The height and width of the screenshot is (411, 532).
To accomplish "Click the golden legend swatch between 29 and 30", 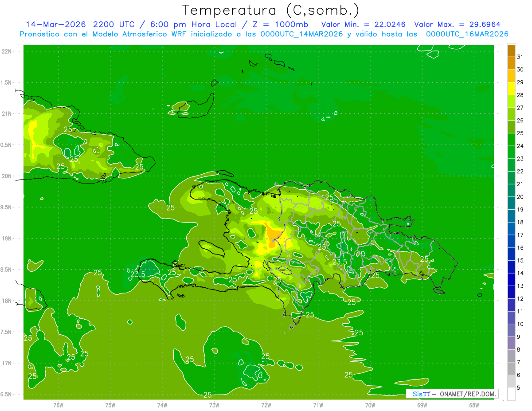I will tap(511, 76).
